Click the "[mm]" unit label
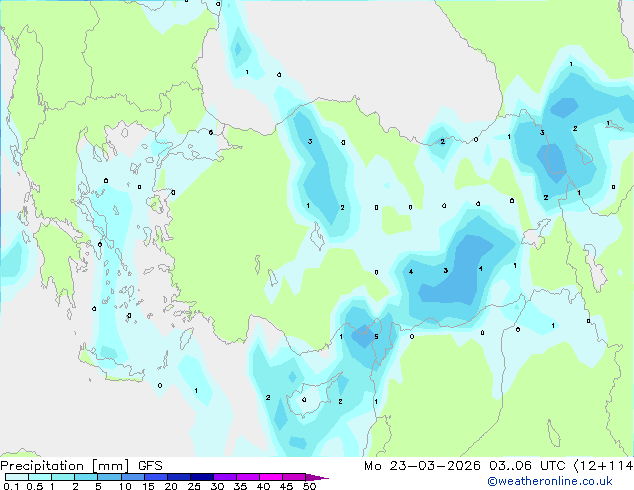This screenshot has height=490, width=634. coord(110,466)
